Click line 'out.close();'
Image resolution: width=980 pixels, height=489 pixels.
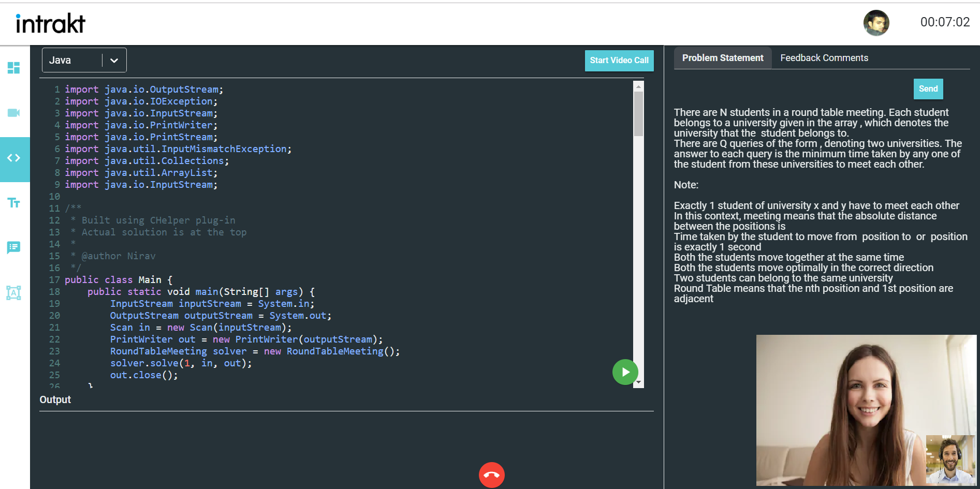click(x=144, y=375)
